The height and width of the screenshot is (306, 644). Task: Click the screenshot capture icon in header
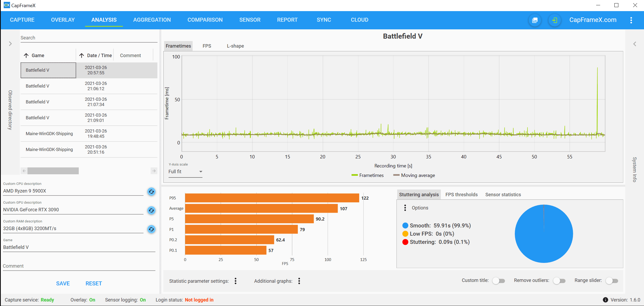[x=535, y=20]
